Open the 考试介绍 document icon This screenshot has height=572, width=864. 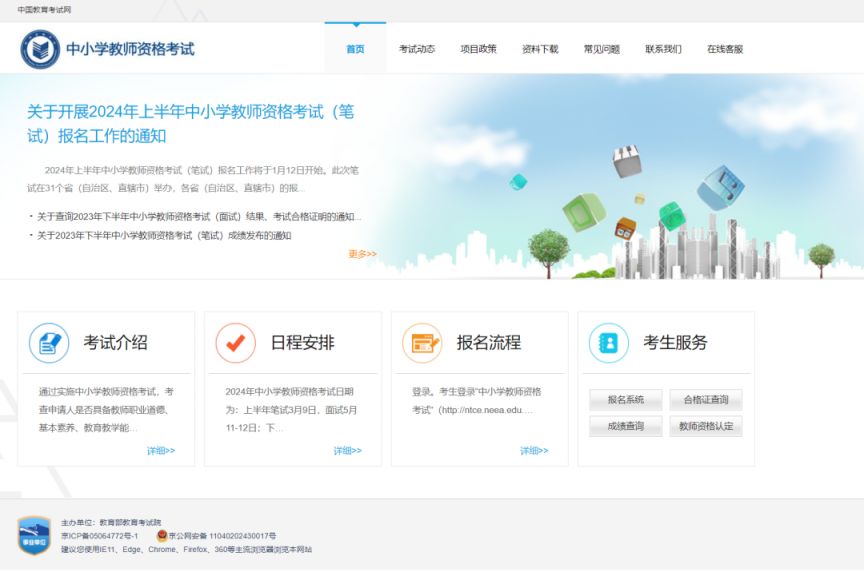(x=49, y=343)
